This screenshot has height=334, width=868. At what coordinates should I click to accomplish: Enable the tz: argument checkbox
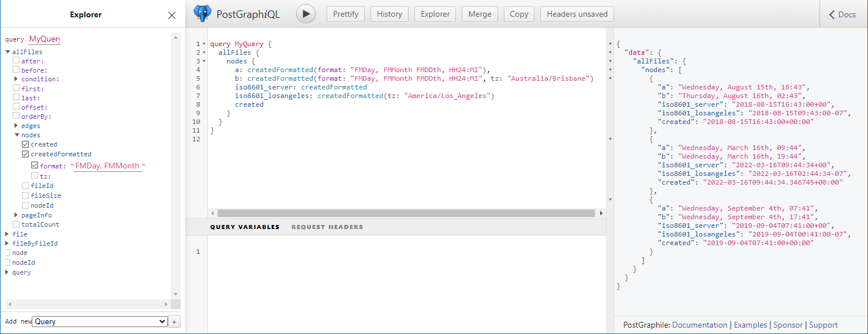click(x=35, y=175)
